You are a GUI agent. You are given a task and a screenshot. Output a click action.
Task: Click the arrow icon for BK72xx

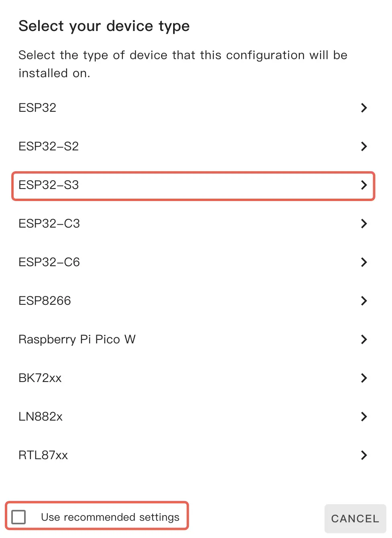[x=364, y=378]
